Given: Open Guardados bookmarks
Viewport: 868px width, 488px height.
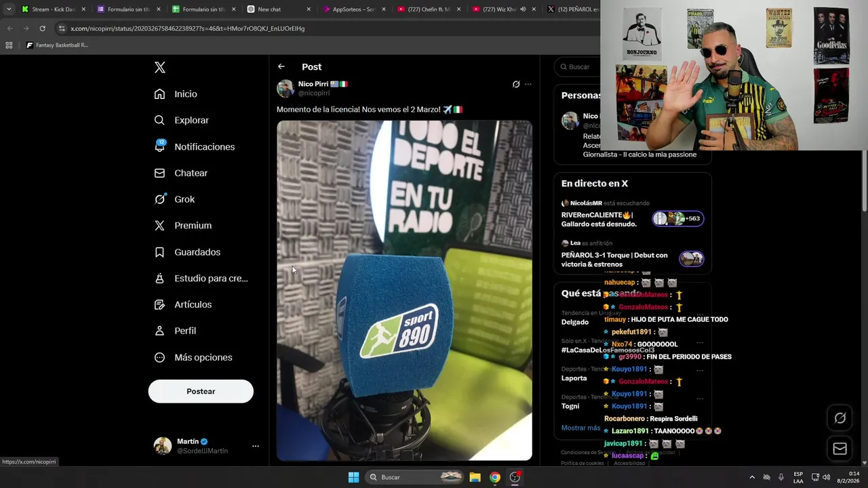Looking at the screenshot, I should 187,252.
